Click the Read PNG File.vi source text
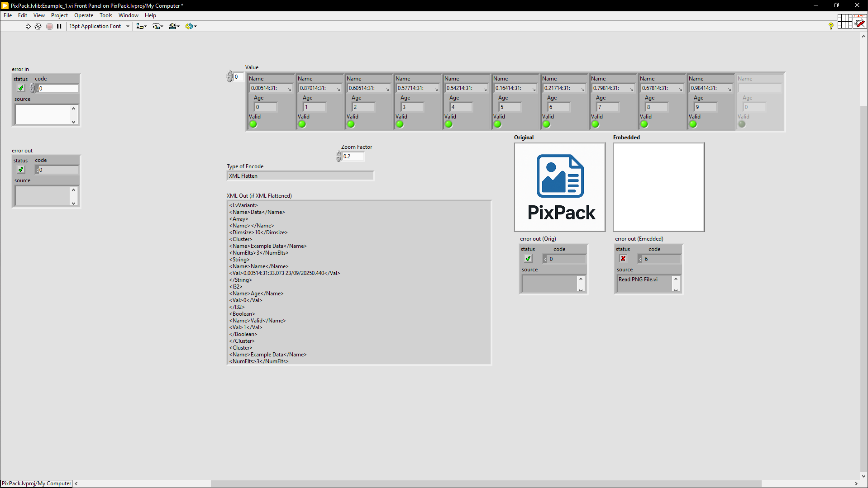 pyautogui.click(x=638, y=280)
